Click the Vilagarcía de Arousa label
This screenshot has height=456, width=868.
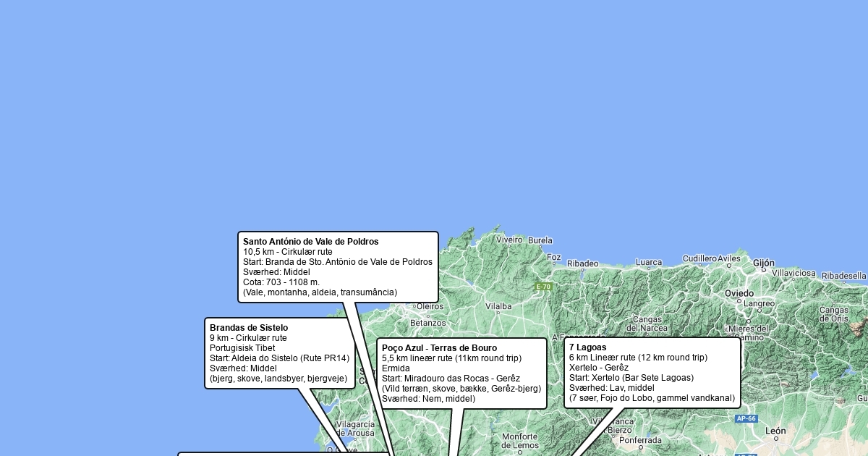point(355,429)
